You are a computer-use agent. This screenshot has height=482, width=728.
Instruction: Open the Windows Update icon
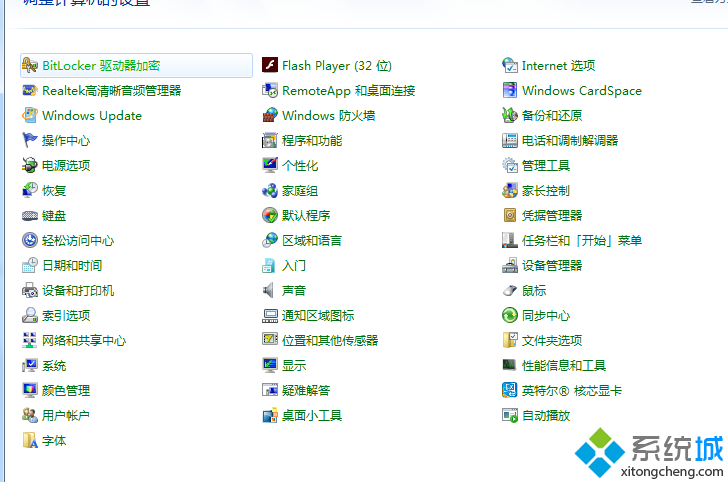click(x=30, y=116)
